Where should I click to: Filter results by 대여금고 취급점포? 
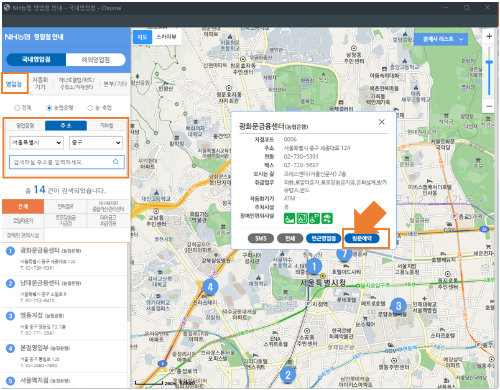[108, 221]
